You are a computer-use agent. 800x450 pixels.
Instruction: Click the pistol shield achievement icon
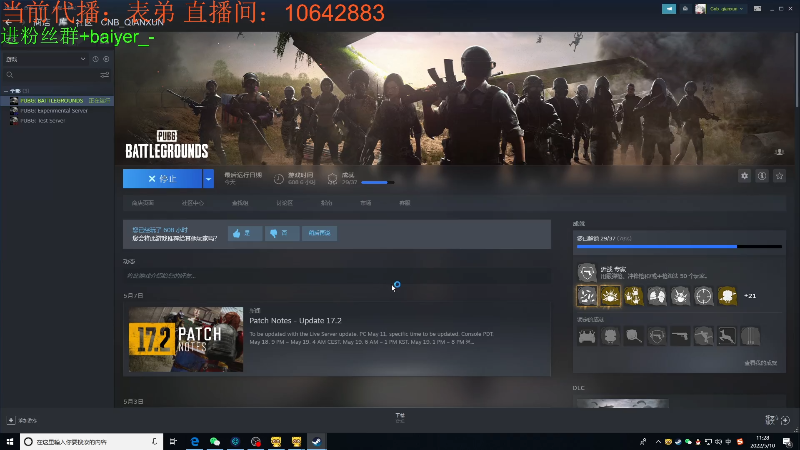point(587,272)
